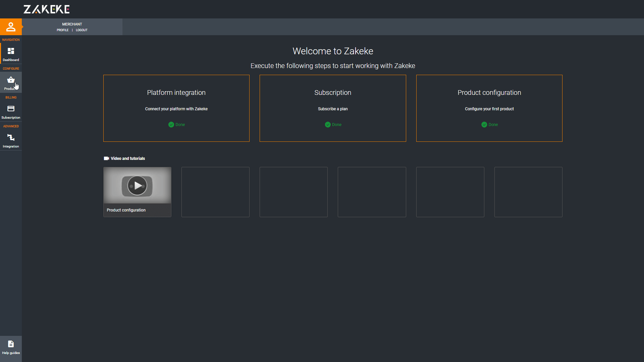Click the 'Product configuration' video caption
Screen dimensions: 644x362
click(126, 210)
